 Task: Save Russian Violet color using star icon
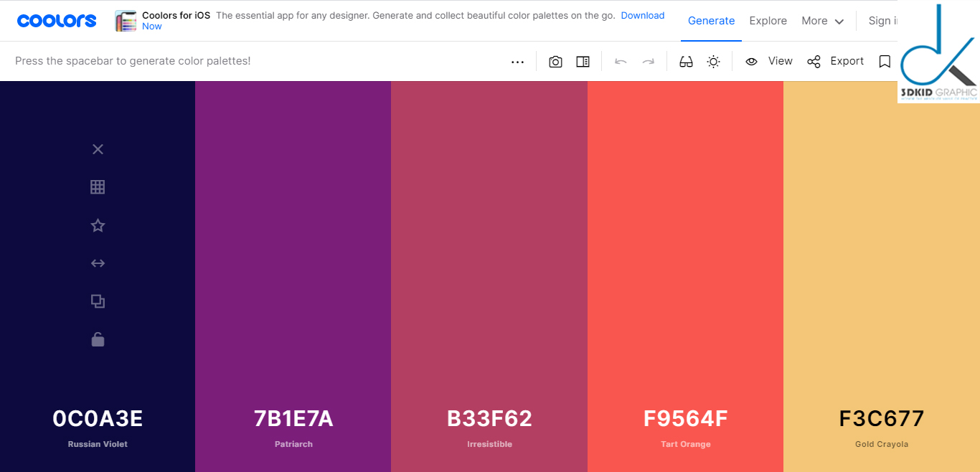coord(98,226)
